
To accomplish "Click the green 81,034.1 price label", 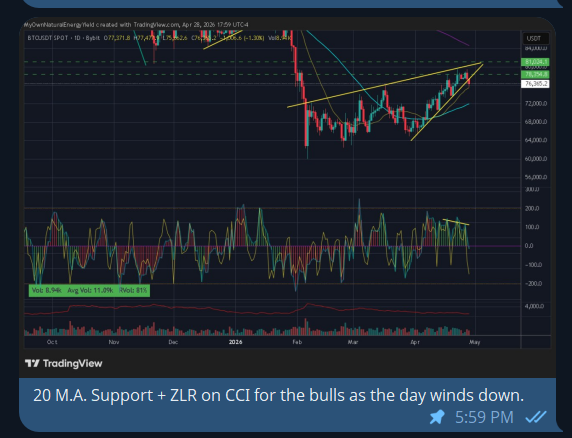I will pyautogui.click(x=535, y=62).
